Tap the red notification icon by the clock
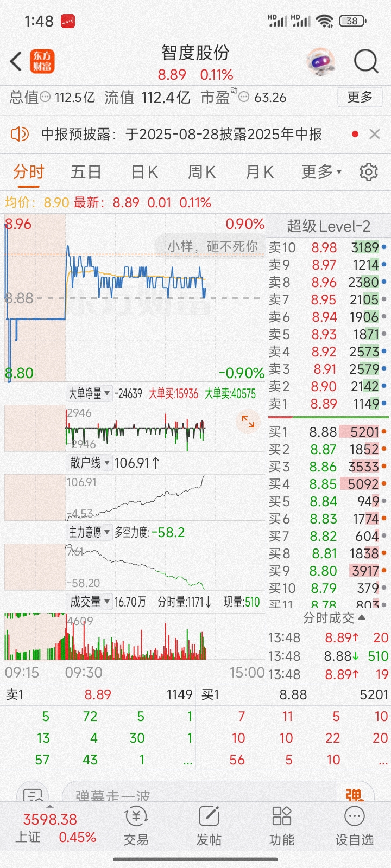The image size is (391, 868). click(x=68, y=22)
